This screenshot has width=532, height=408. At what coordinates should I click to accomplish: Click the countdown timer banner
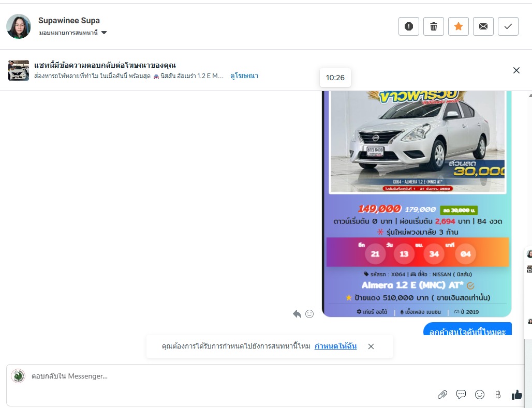click(x=418, y=252)
